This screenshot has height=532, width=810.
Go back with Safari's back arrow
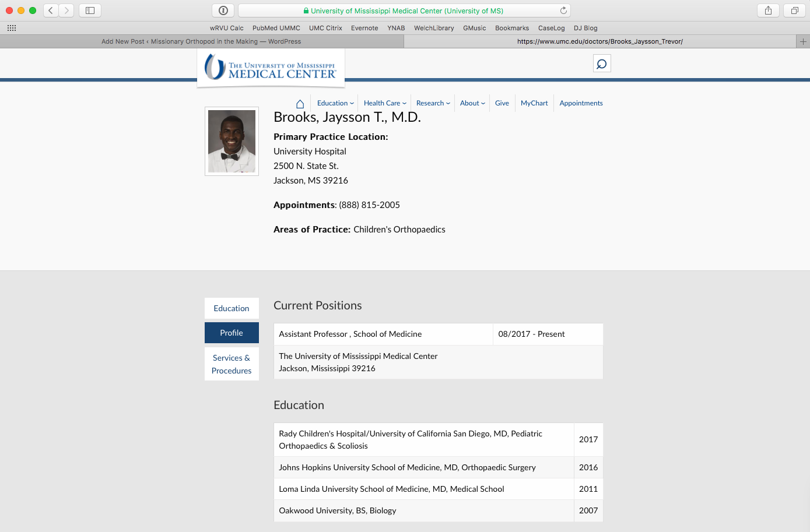pyautogui.click(x=51, y=10)
